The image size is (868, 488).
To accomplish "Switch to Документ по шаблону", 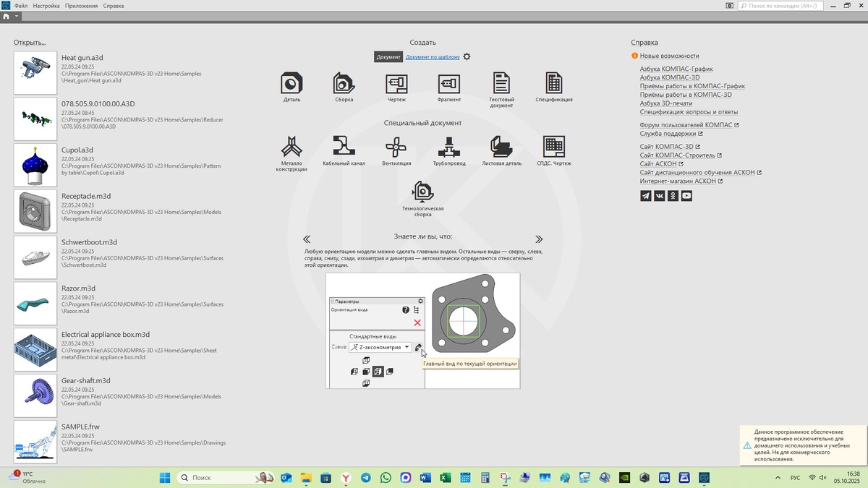I will 433,56.
